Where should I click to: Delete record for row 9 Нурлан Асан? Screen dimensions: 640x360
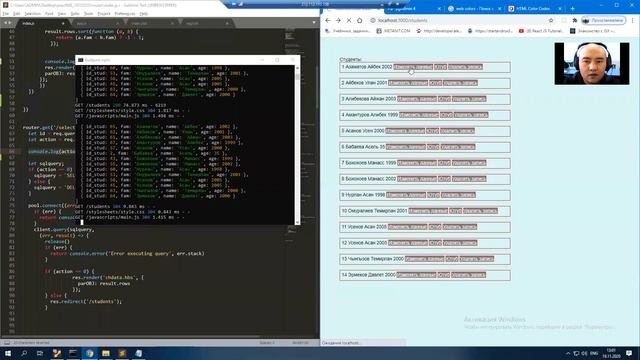pyautogui.click(x=458, y=195)
